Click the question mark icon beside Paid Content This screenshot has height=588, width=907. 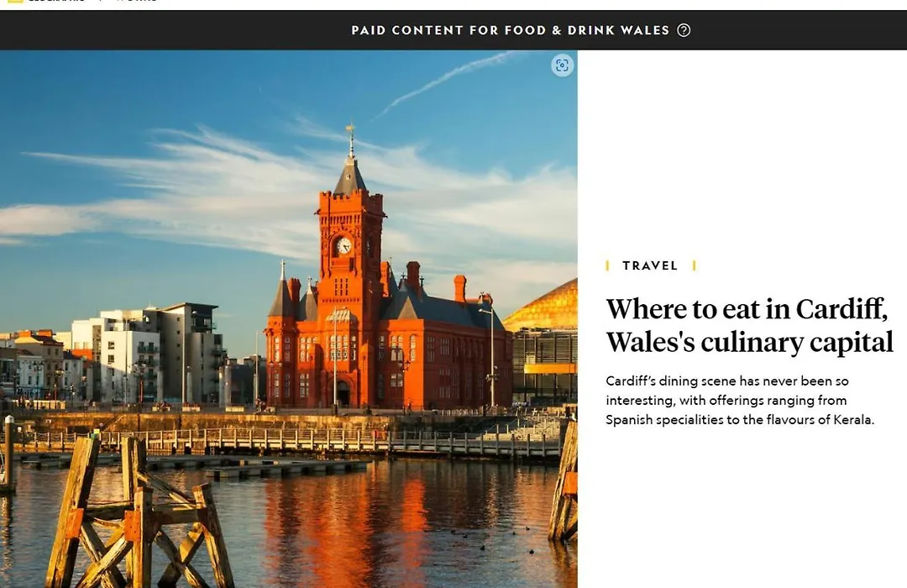[684, 30]
